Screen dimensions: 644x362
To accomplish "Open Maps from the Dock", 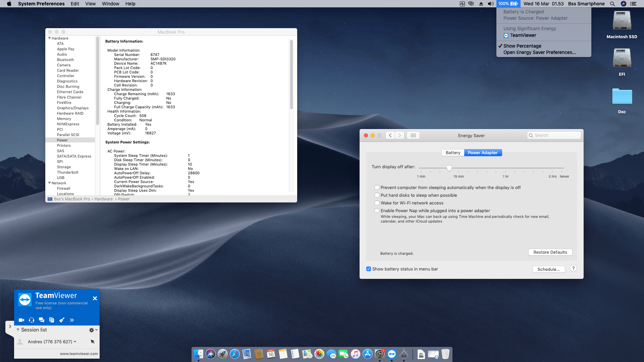I will pyautogui.click(x=307, y=354).
